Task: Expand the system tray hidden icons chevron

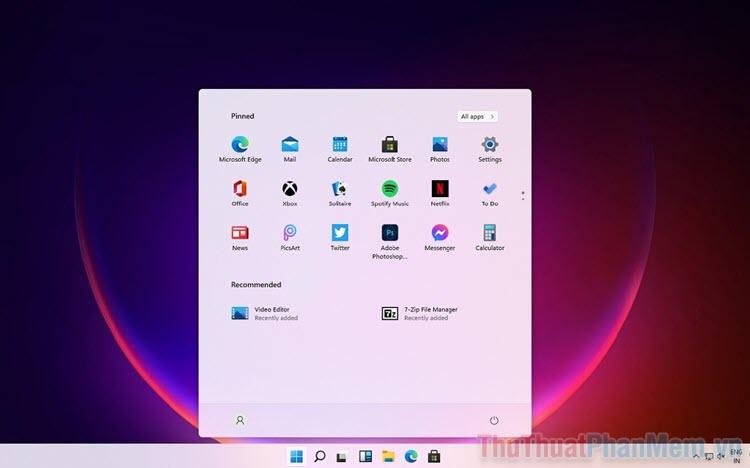Action: coord(696,457)
